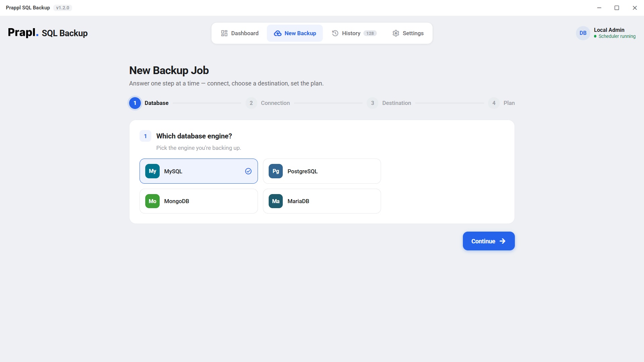Click the Which database engine heading
The image size is (644, 362).
pyautogui.click(x=194, y=136)
